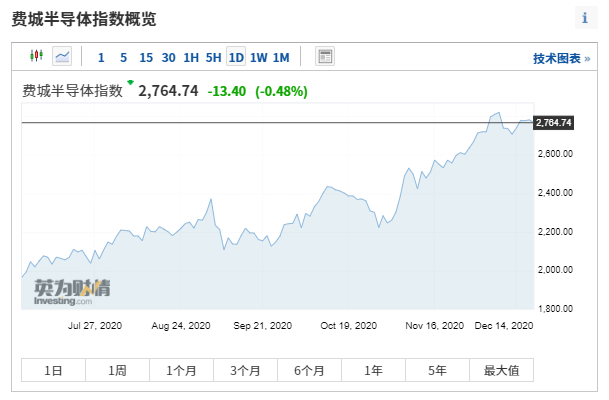The height and width of the screenshot is (400, 609).
Task: Select the 1W interval
Action: pos(259,57)
